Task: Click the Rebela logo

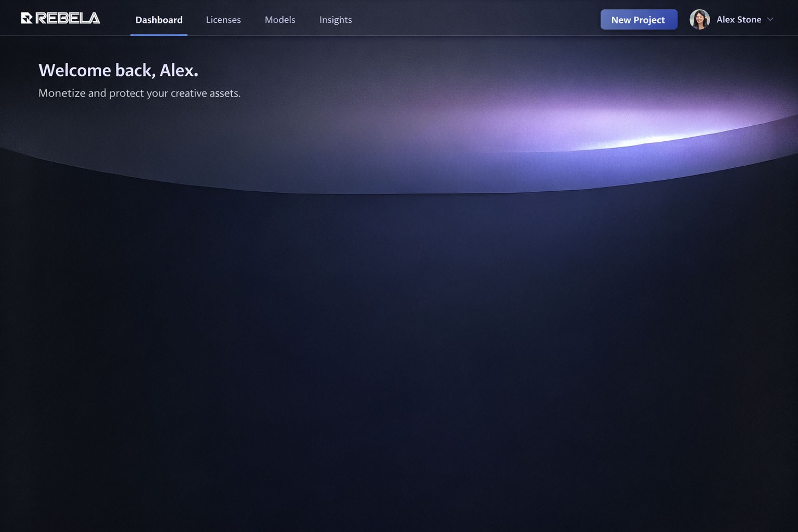Action: click(60, 19)
